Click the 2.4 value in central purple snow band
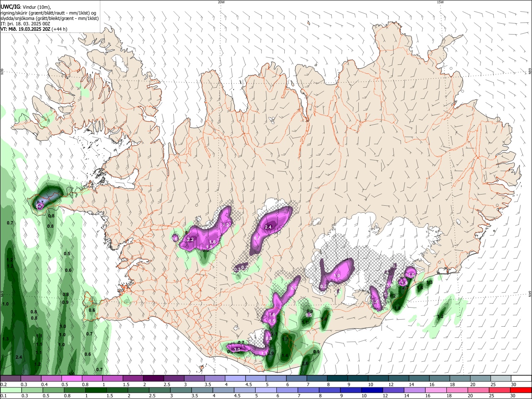Image resolution: width=532 pixels, height=399 pixels. [268, 227]
